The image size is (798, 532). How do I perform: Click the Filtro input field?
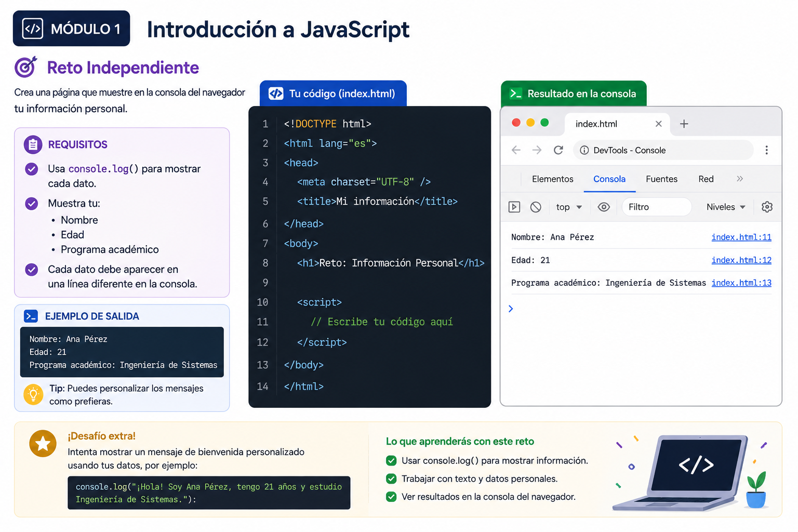657,207
